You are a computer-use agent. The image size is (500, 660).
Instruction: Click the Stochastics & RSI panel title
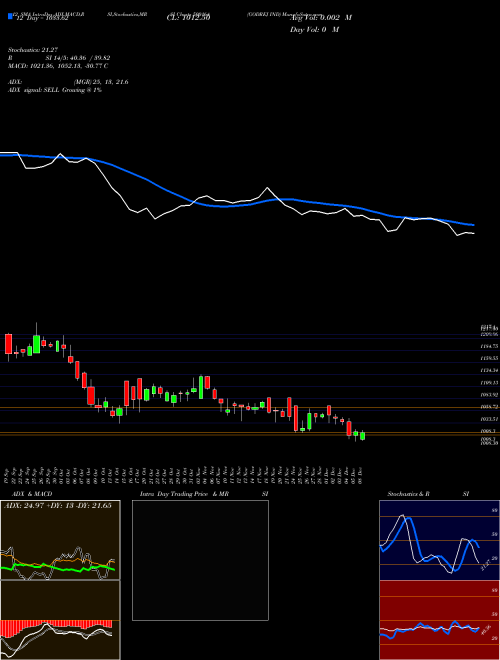[428, 494]
